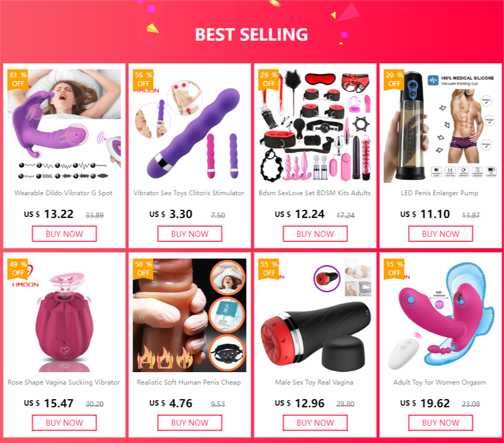Open the Rose Shape Sucking Vibrator image
The width and height of the screenshot is (504, 443).
pyautogui.click(x=64, y=315)
